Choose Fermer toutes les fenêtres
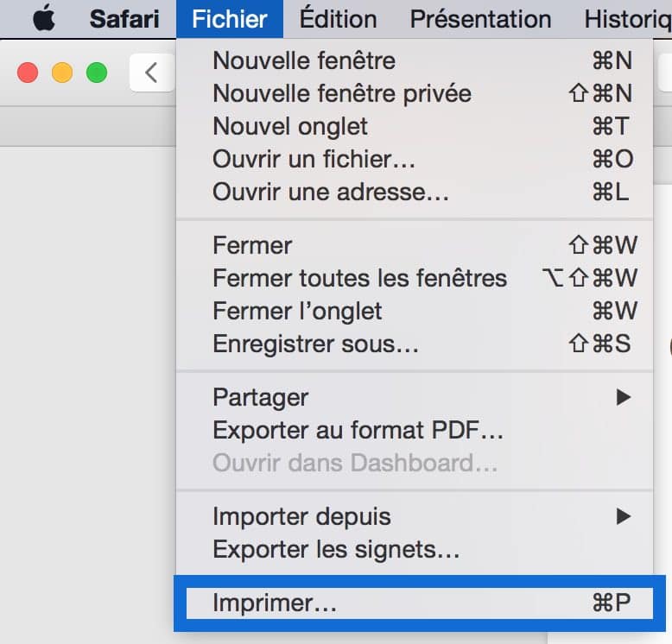The image size is (672, 644). 415,278
